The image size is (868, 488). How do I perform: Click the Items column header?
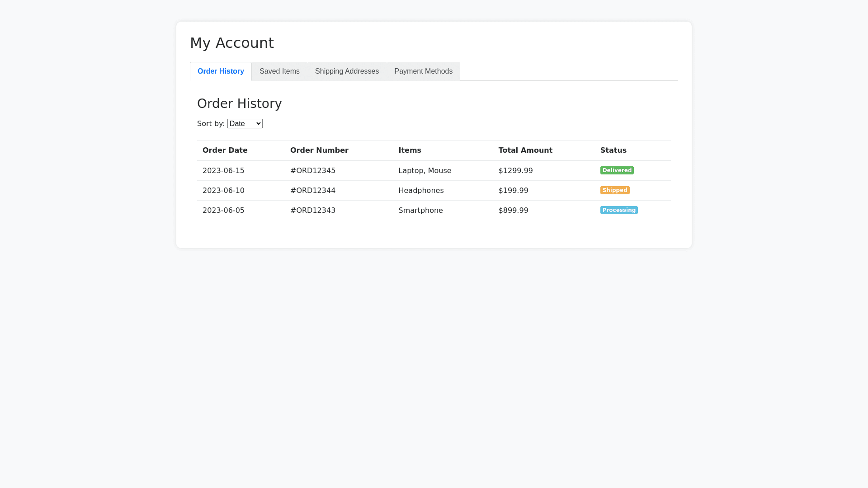pyautogui.click(x=410, y=150)
